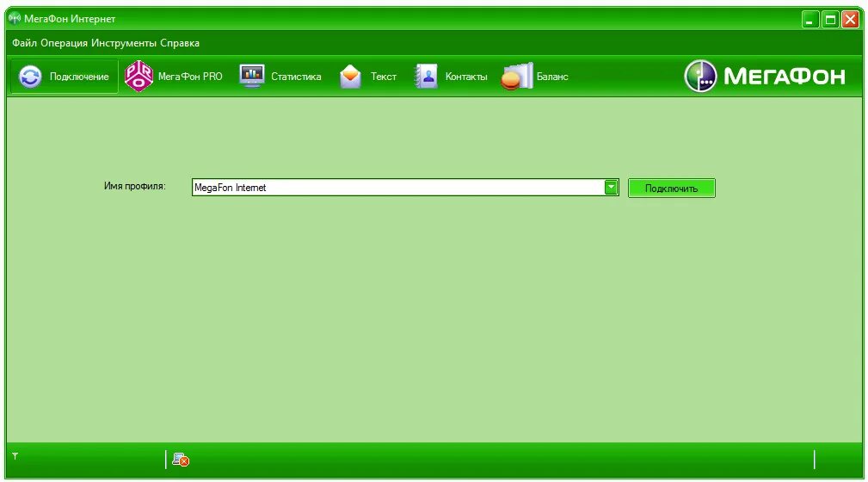
Task: Open the МегаФон PRO section
Action: coord(174,77)
